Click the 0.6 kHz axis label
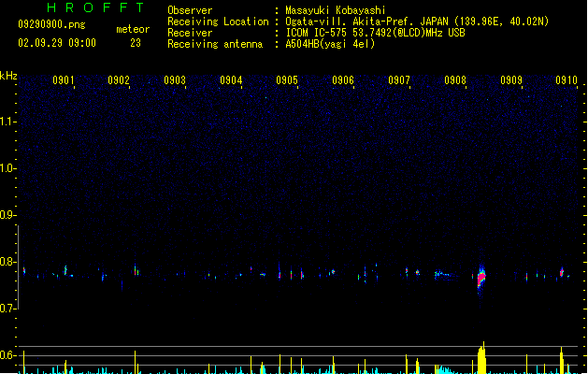Viewport: 588px width, 374px height. [7, 355]
